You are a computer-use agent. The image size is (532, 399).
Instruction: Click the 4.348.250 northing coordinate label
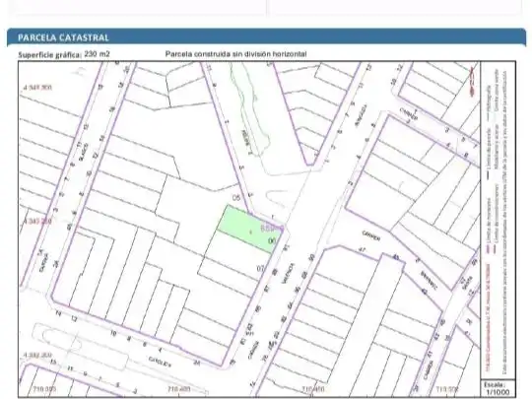(37, 222)
